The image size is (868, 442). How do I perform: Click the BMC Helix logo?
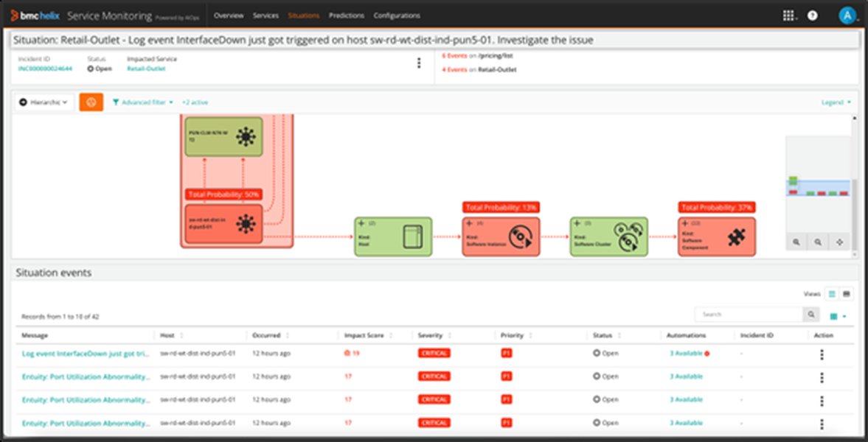coord(37,15)
